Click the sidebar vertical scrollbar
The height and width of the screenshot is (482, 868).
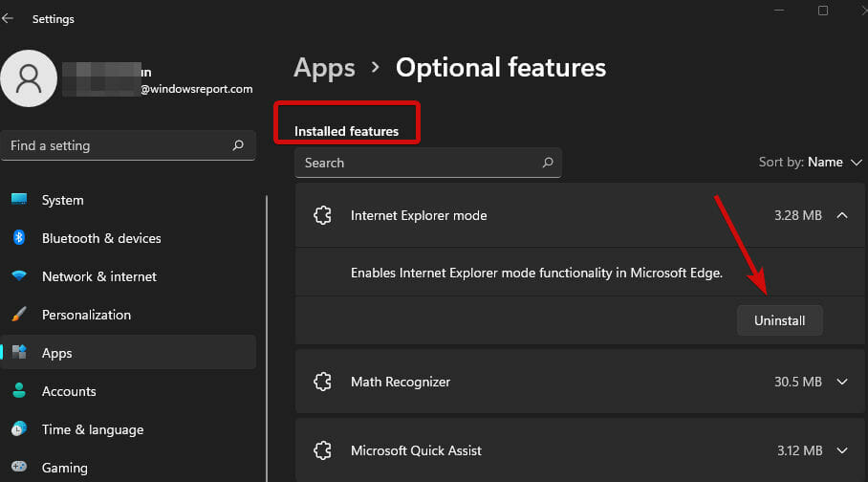click(x=267, y=338)
